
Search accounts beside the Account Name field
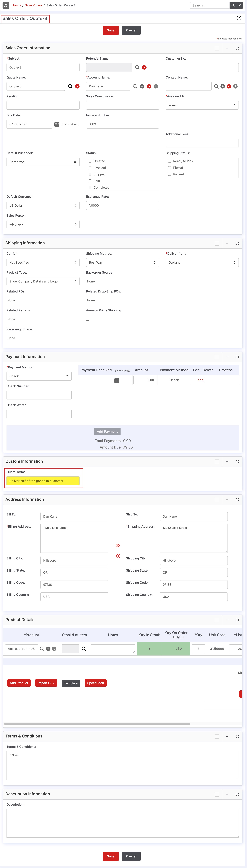click(x=135, y=86)
